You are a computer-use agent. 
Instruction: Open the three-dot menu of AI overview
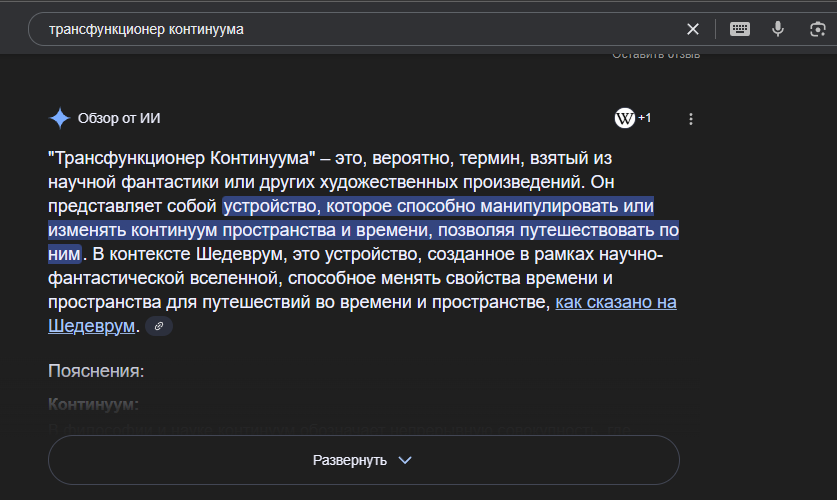[691, 119]
